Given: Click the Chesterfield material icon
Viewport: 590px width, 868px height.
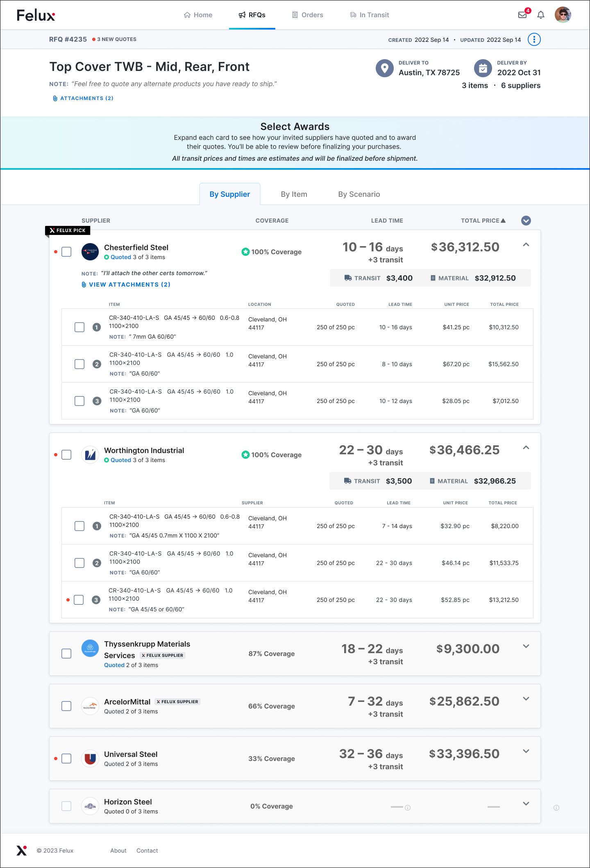Looking at the screenshot, I should [433, 278].
